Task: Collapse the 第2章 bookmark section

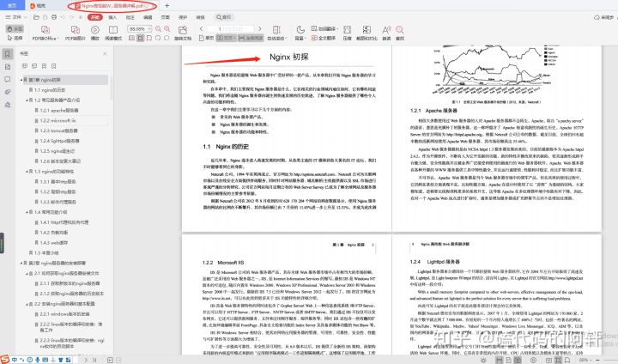Action: tap(21, 263)
